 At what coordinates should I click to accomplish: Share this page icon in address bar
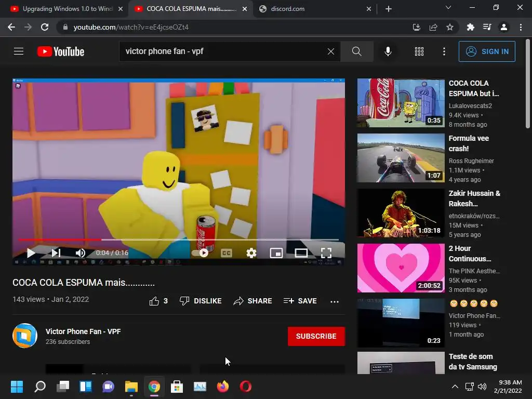pos(433,27)
